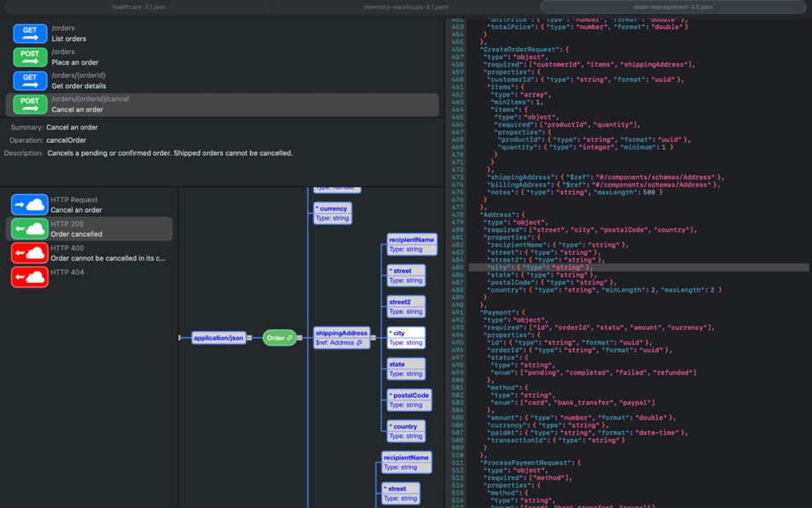Select the recipientName node under shippingAddress

412,245
